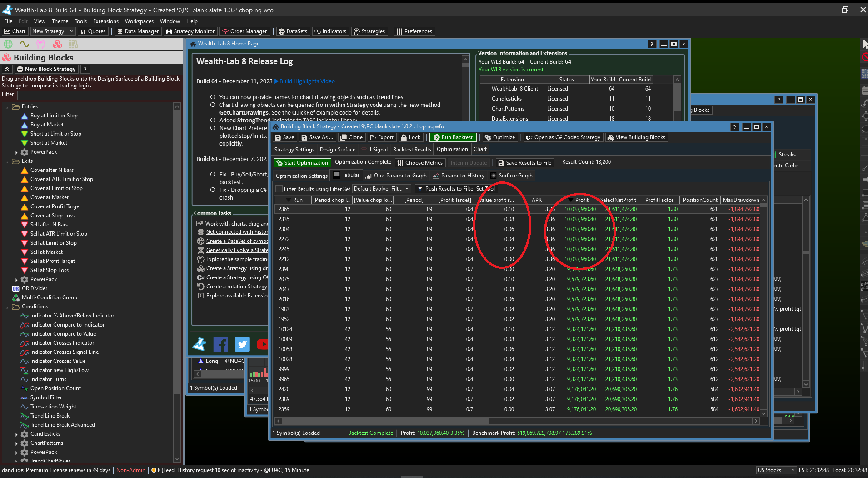This screenshot has width=868, height=478.
Task: Collapse Building Blocks panel with chevron button
Action: (7, 69)
